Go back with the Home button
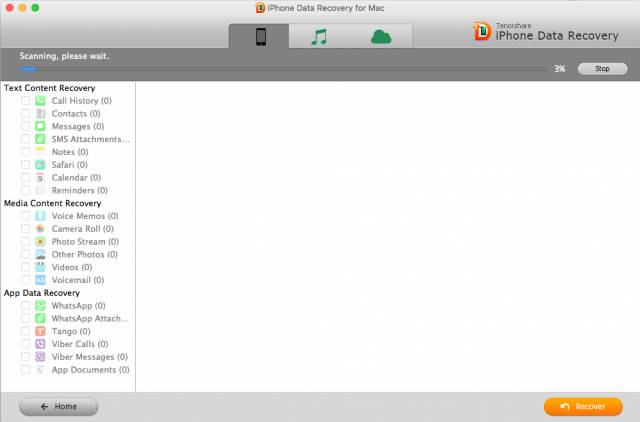This screenshot has height=422, width=640. (59, 406)
